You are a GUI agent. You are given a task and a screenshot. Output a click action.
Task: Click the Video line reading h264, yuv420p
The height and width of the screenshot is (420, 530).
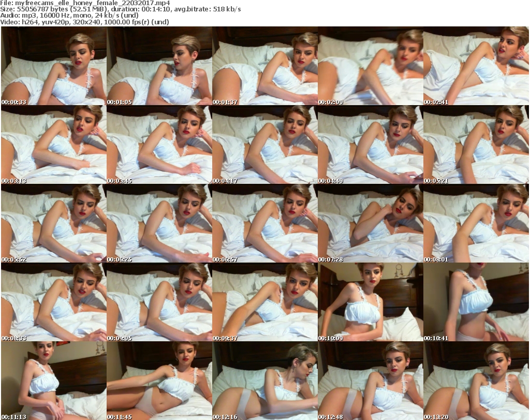(x=84, y=22)
